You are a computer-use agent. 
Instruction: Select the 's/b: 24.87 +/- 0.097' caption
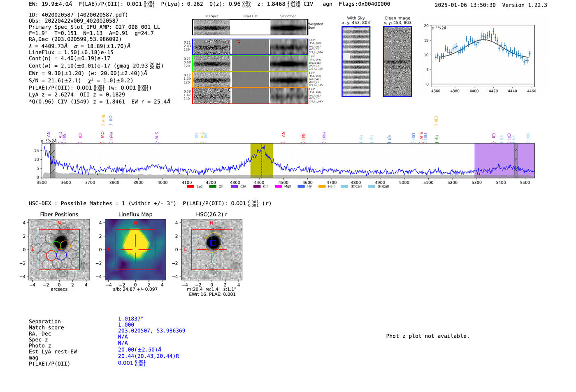(x=135, y=289)
